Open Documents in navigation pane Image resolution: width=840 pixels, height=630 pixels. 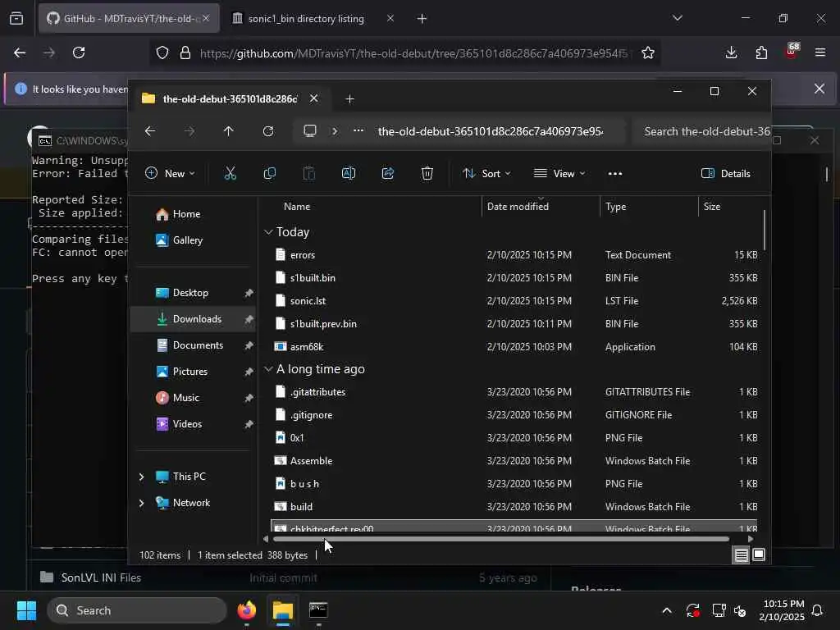(193, 345)
